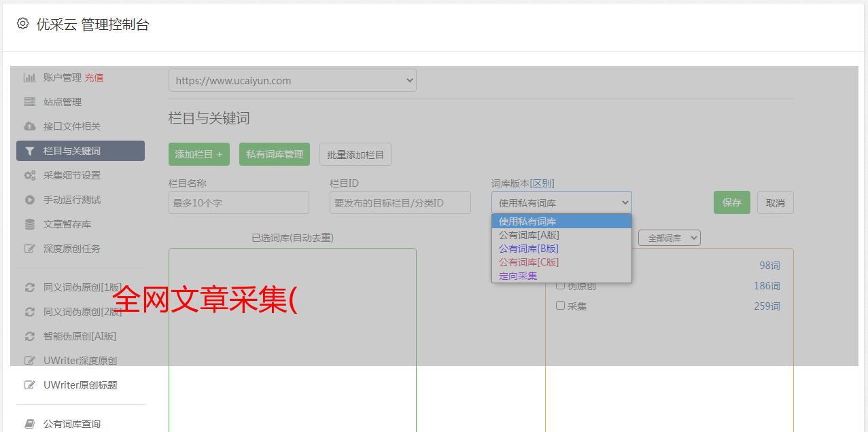This screenshot has height=432, width=868.
Task: Click the edit icon beside UWriter原创标题
Action: tap(30, 385)
